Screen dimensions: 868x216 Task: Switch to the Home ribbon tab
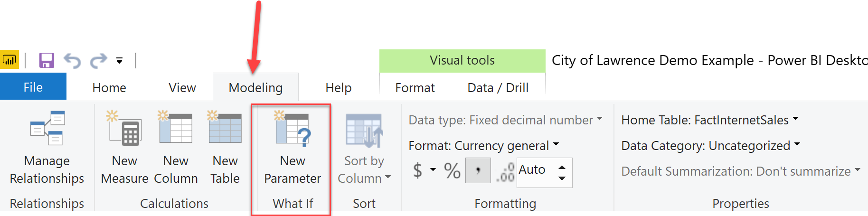[x=109, y=88]
